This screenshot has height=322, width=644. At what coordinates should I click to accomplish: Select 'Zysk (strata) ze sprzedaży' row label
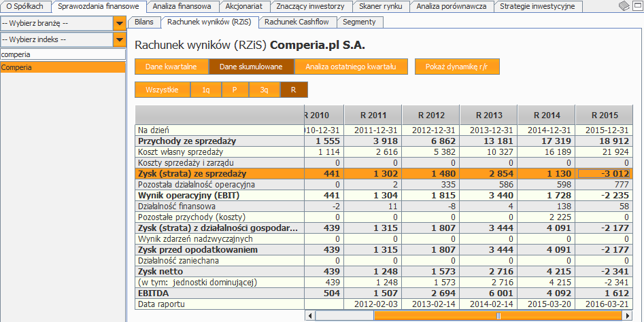pyautogui.click(x=192, y=173)
